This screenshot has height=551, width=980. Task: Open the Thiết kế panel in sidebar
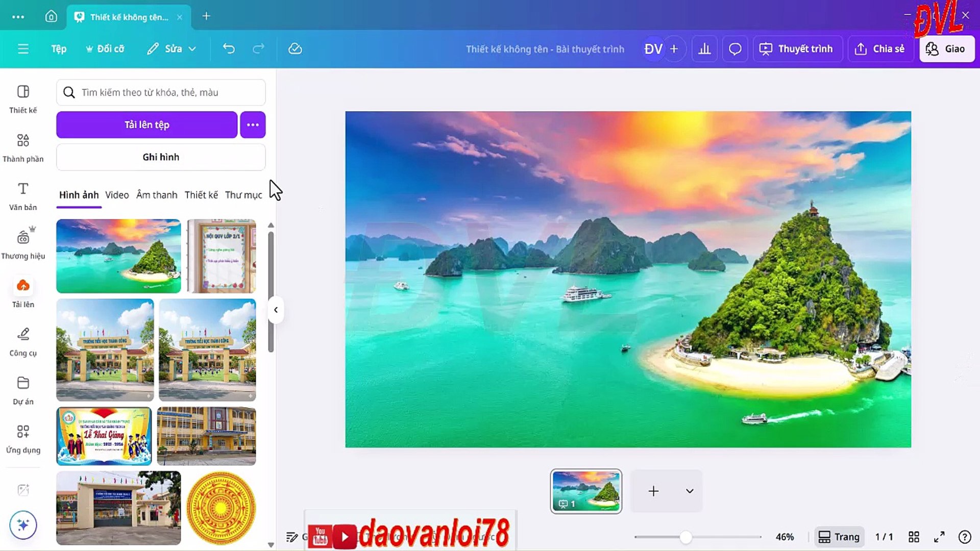point(23,98)
